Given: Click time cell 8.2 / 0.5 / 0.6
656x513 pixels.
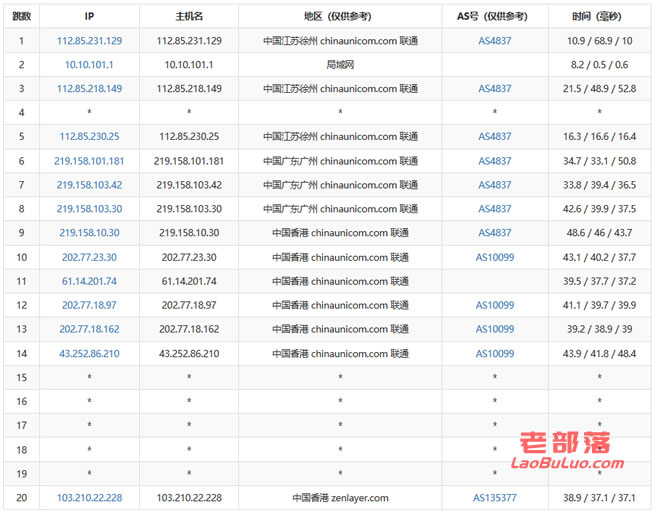Looking at the screenshot, I should pyautogui.click(x=600, y=64).
